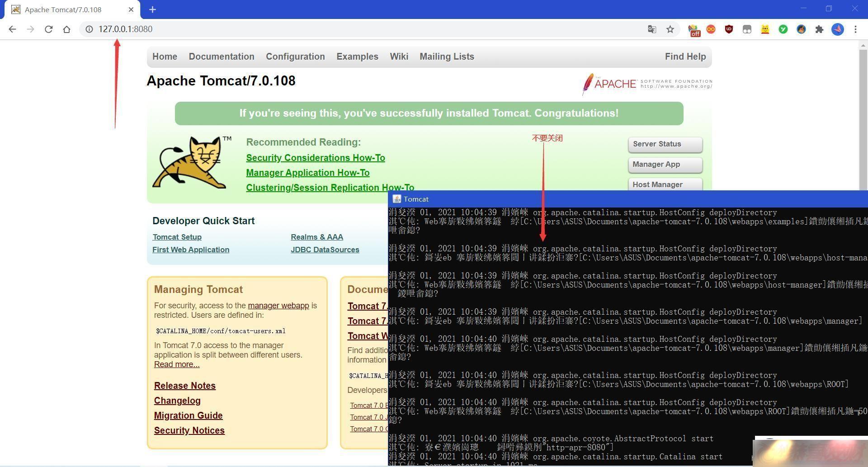
Task: Open the Chrome profile avatar
Action: 838,29
